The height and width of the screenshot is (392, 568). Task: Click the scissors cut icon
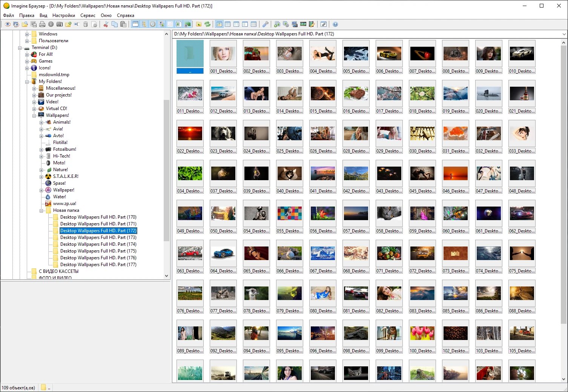pyautogui.click(x=106, y=24)
